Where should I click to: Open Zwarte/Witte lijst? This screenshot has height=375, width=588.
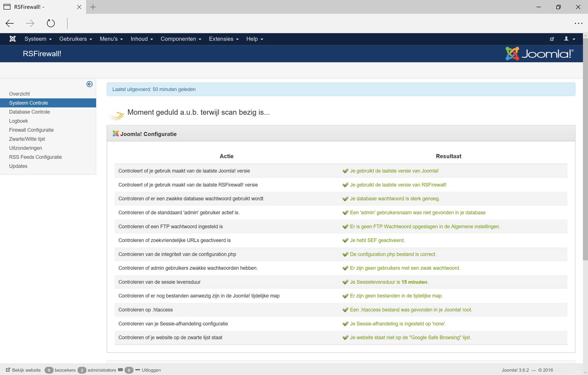coord(27,139)
